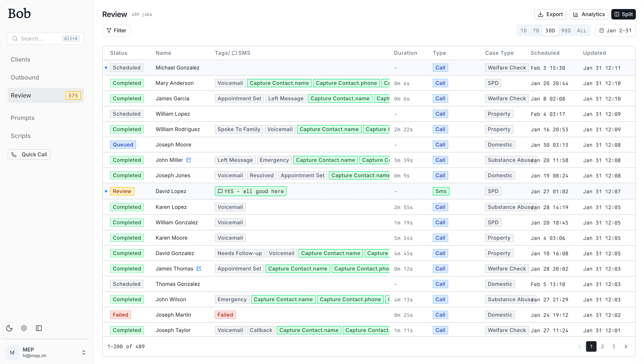Click the Export download button

550,14
